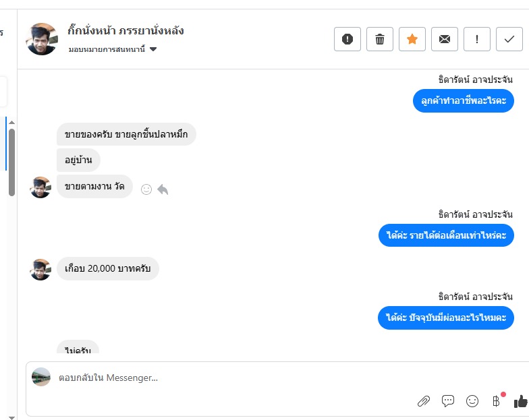Toggle the orange star follow-up marker
The image size is (529, 420).
coord(412,39)
